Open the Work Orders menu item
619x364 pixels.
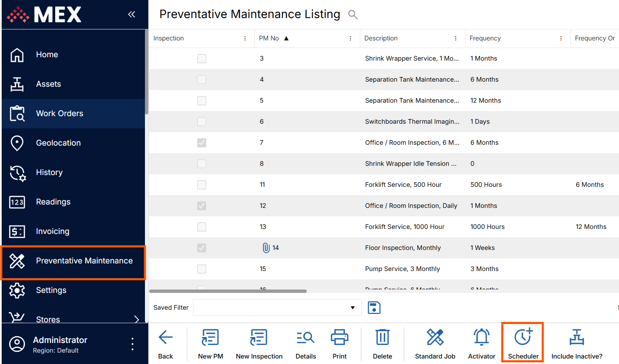click(59, 114)
